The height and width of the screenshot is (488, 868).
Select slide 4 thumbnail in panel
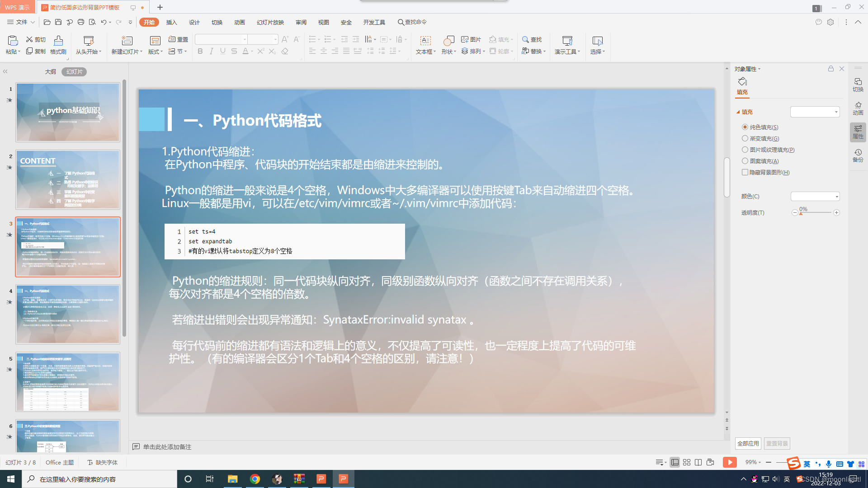[68, 314]
